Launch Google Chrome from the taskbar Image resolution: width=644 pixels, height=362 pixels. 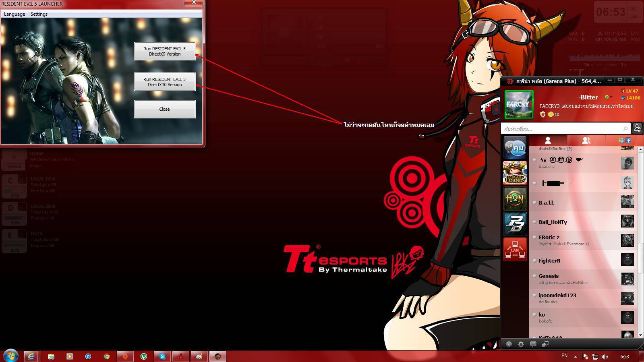pyautogui.click(x=106, y=356)
